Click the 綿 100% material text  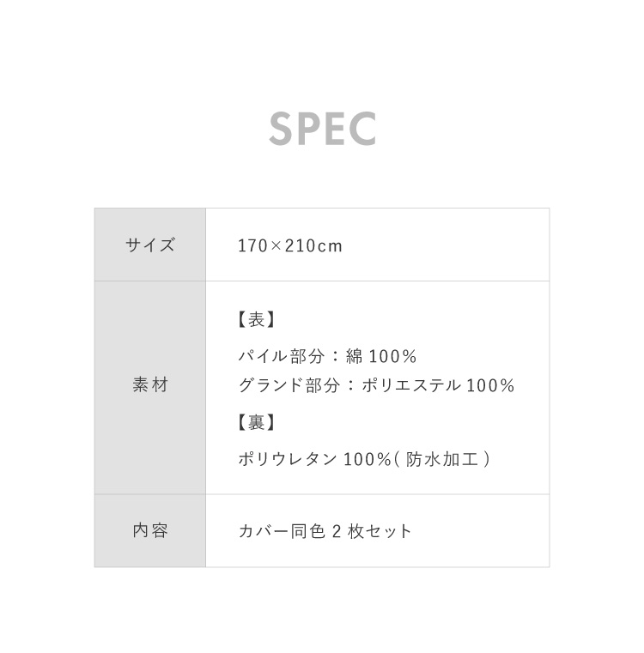[x=381, y=356]
